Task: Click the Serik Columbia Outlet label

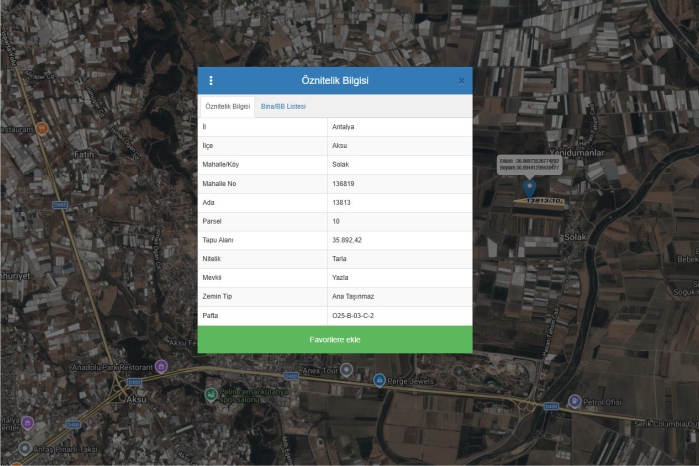Action: click(666, 424)
